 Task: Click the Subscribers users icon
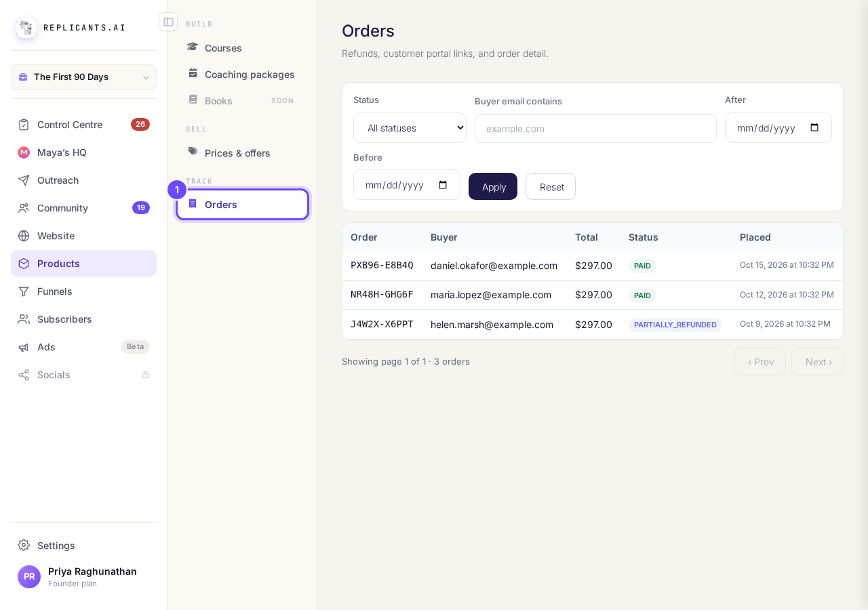24,319
